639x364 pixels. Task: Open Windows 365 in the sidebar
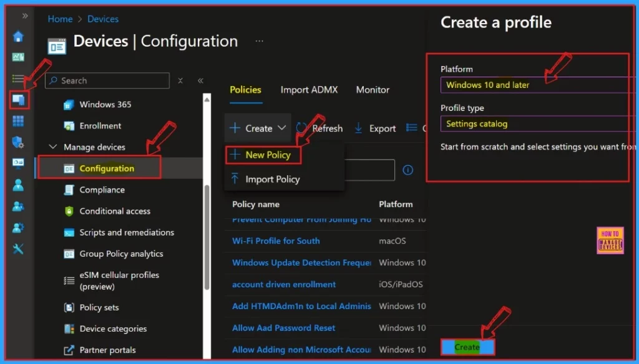105,105
